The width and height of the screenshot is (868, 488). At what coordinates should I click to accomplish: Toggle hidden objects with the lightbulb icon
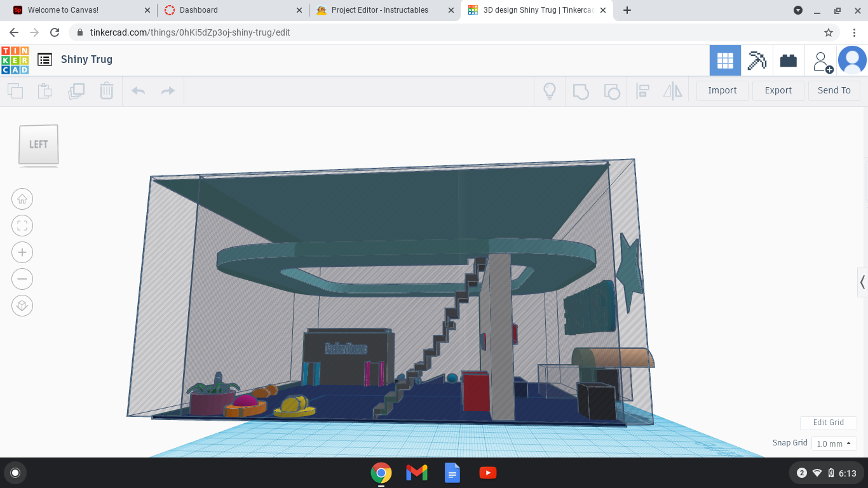pos(549,91)
